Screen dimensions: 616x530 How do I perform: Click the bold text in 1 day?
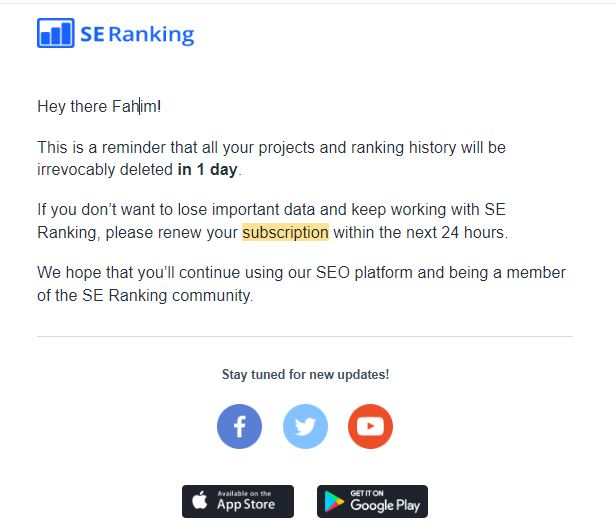[208, 169]
